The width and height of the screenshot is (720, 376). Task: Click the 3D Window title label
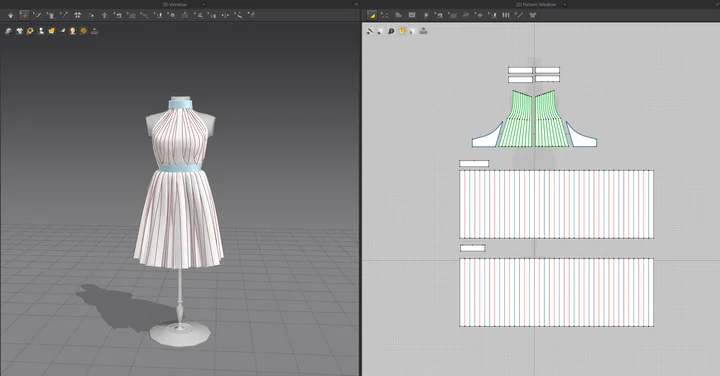(x=174, y=5)
